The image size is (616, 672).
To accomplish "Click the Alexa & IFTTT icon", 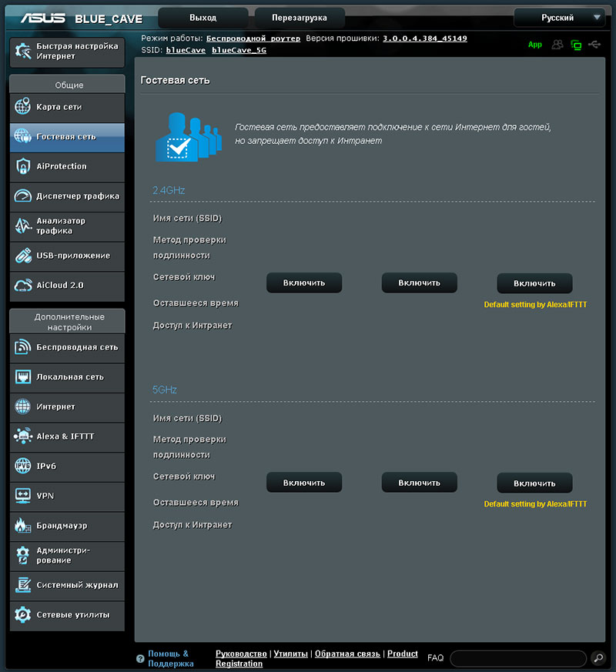I will 23,436.
